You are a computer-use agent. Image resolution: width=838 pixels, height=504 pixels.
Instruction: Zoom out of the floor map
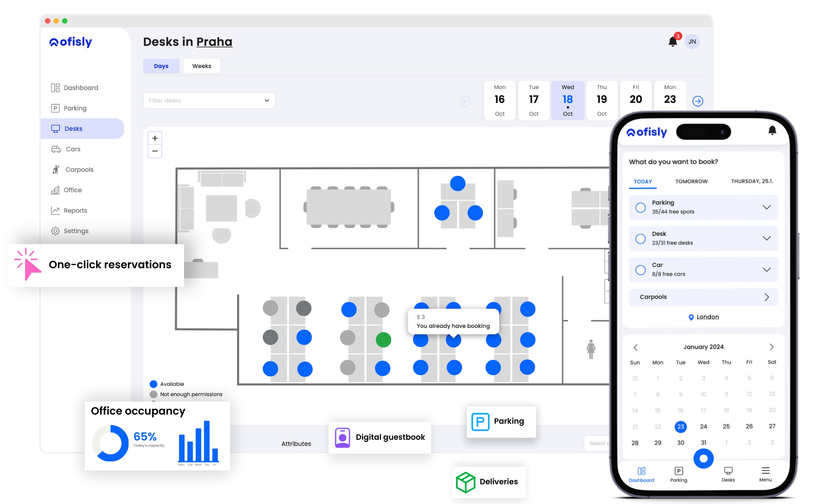click(155, 151)
